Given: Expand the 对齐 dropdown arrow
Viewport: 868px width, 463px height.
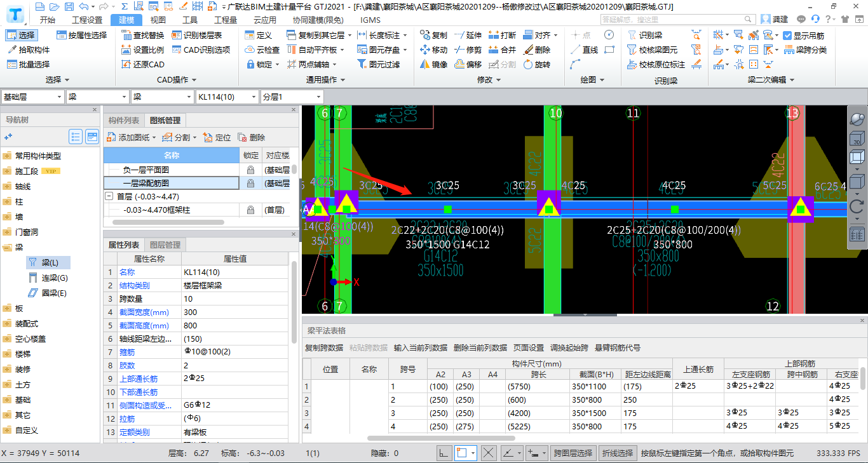Looking at the screenshot, I should click(556, 36).
